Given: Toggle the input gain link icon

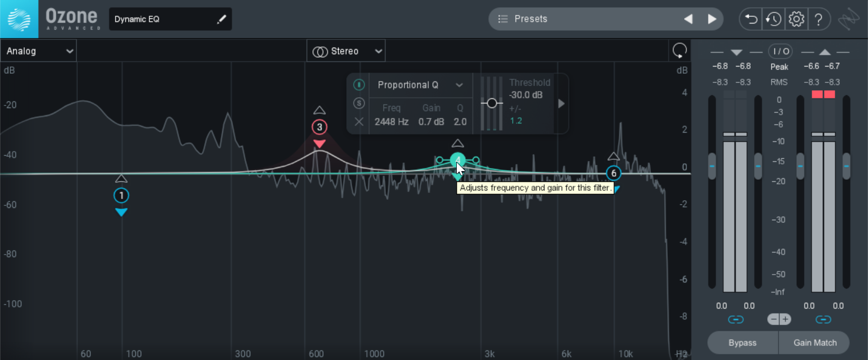Looking at the screenshot, I should click(736, 320).
